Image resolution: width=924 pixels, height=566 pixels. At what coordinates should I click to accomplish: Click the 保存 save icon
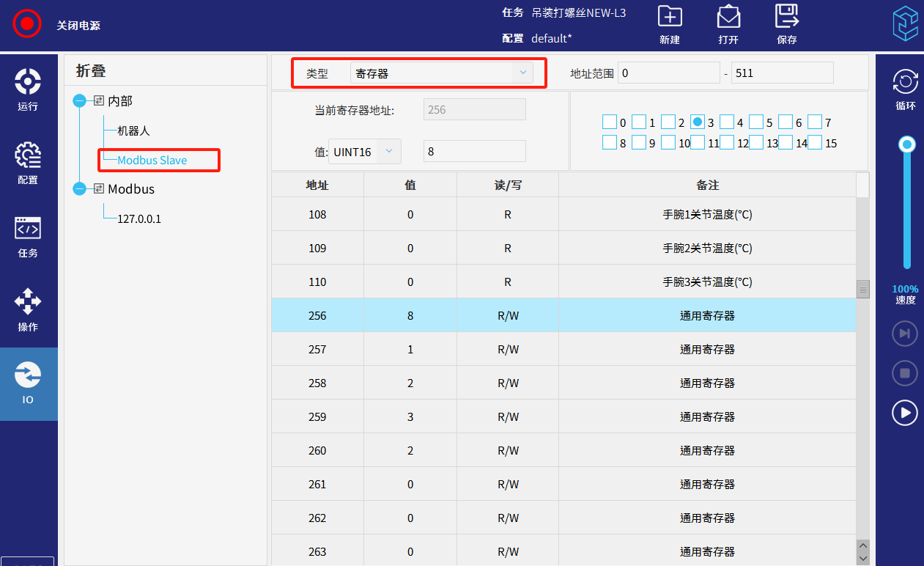pyautogui.click(x=786, y=17)
